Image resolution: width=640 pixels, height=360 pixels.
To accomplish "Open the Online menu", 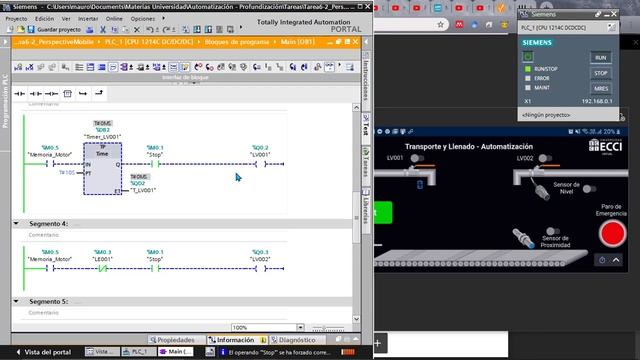I will point(114,19).
